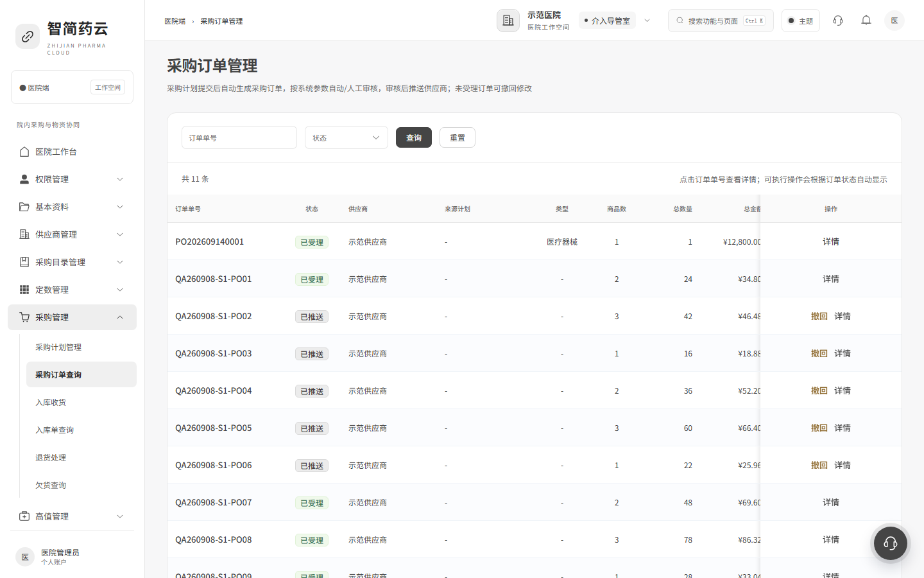The image size is (924, 578).
Task: Click 已推送 status tag of QA260908-S1-PO06
Action: [312, 466]
